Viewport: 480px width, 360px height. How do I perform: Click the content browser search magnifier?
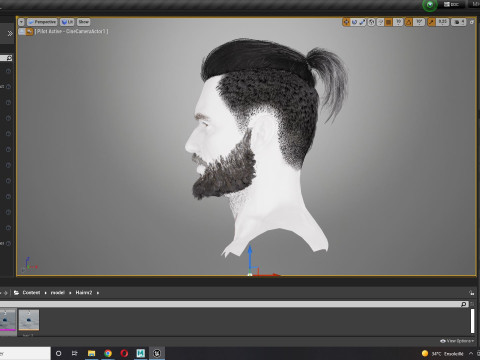coord(464,304)
